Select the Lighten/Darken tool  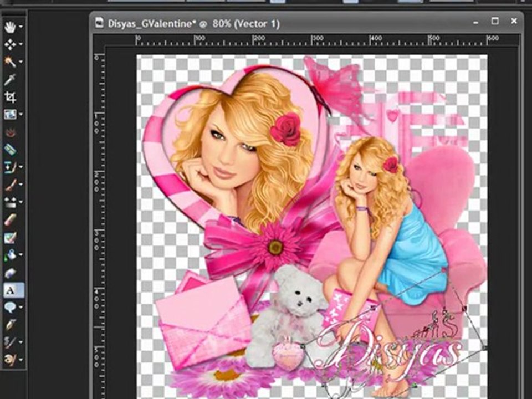[x=10, y=202]
